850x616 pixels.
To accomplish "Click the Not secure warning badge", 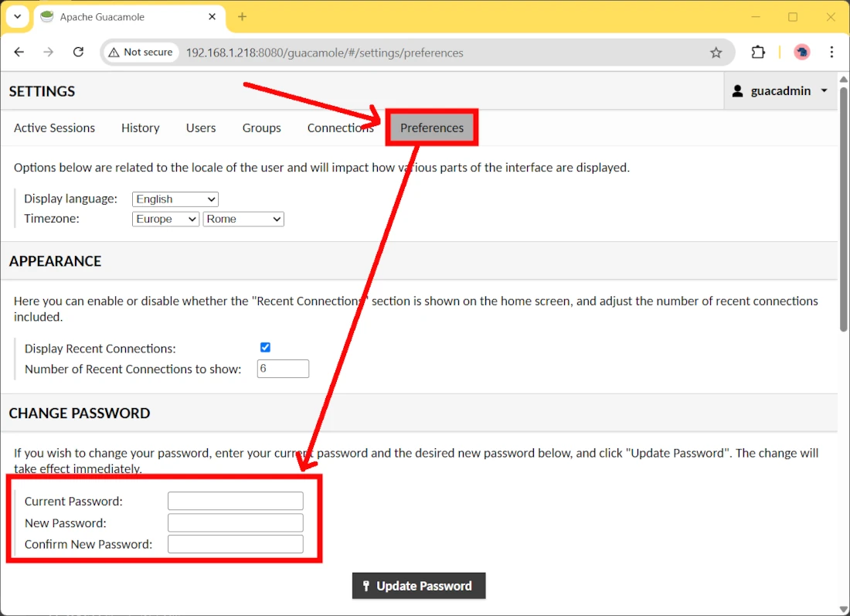I will 141,52.
